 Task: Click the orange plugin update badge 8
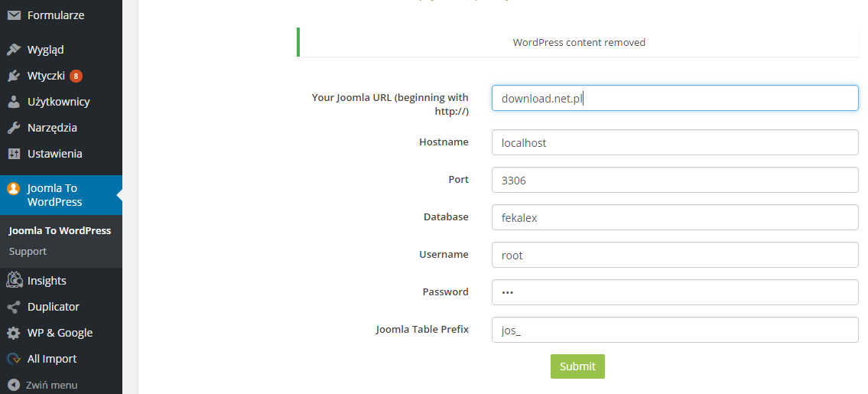point(76,76)
